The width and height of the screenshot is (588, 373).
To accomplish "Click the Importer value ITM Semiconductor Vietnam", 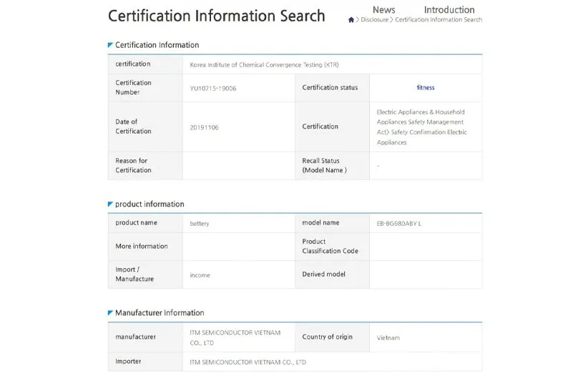I will pyautogui.click(x=248, y=362).
